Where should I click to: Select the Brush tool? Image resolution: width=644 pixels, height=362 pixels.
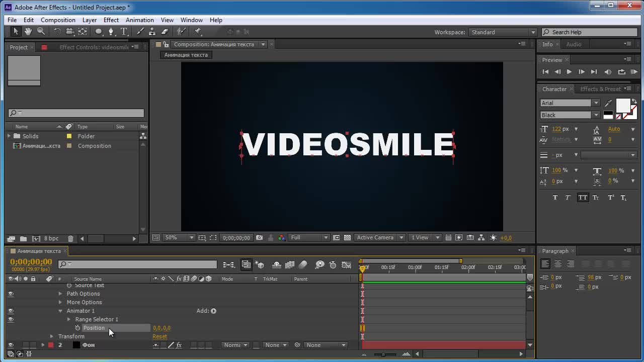coord(140,32)
